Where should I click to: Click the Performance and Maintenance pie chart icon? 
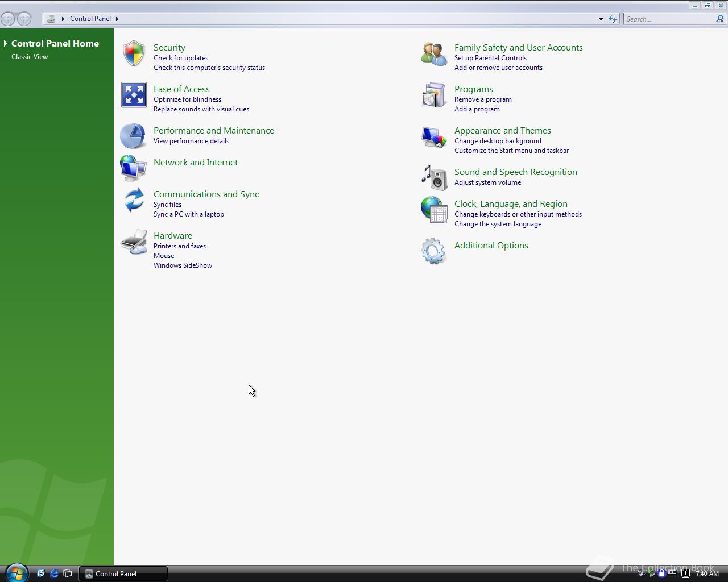point(133,136)
